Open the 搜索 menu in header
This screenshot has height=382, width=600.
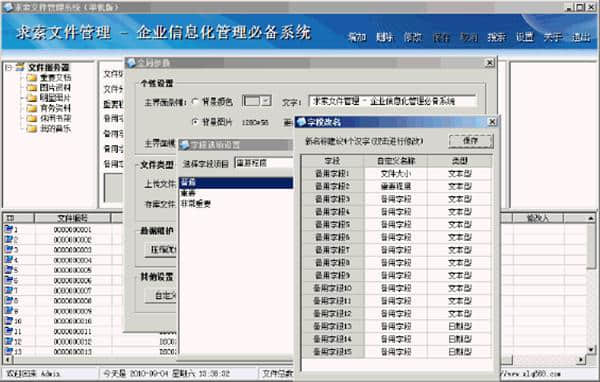[x=496, y=37]
